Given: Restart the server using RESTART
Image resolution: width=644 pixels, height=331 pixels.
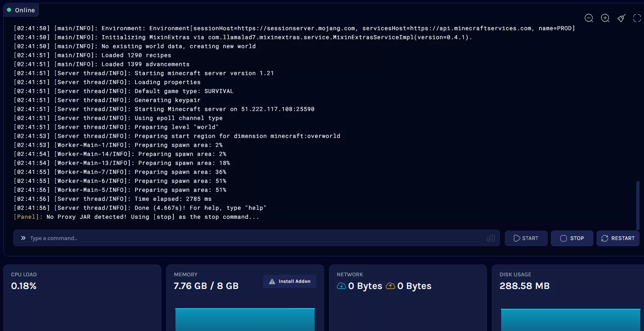Looking at the screenshot, I should [x=618, y=238].
